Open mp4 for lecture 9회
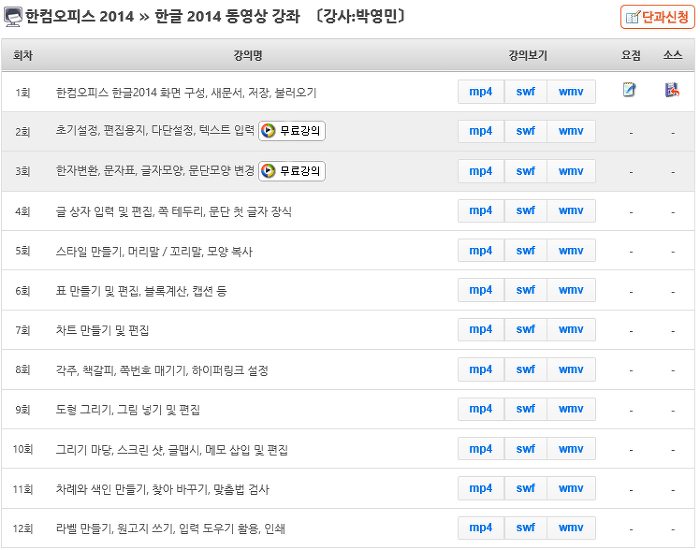Viewport: 700px width, 550px height. (x=481, y=409)
